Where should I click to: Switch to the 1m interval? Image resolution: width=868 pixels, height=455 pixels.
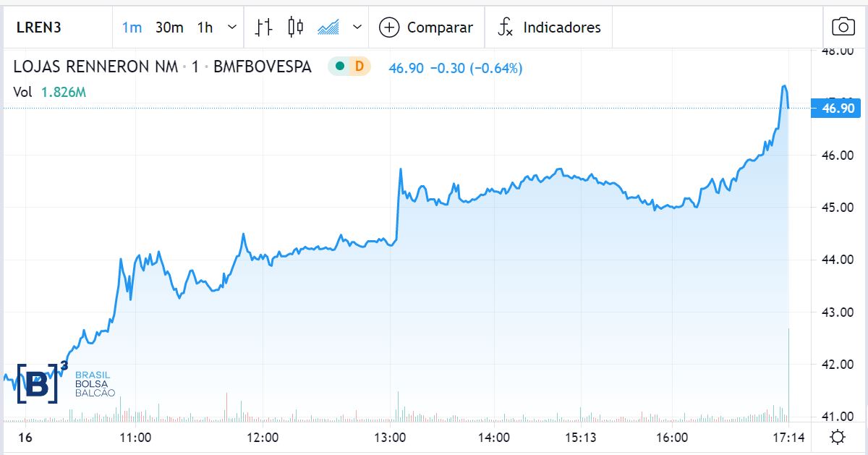pyautogui.click(x=132, y=27)
